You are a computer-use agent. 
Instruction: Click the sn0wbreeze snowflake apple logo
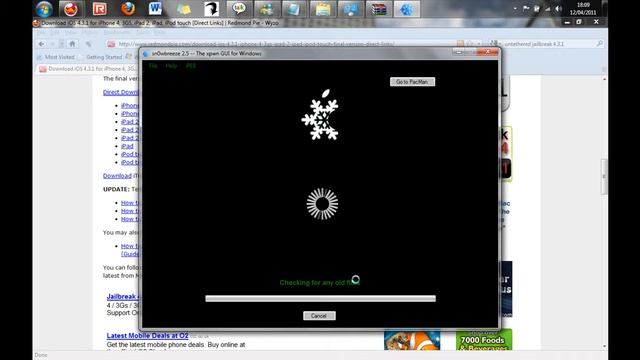coord(321,115)
